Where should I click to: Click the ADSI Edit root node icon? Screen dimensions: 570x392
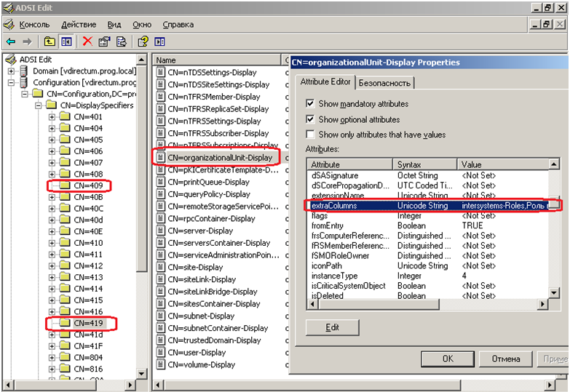click(x=11, y=59)
